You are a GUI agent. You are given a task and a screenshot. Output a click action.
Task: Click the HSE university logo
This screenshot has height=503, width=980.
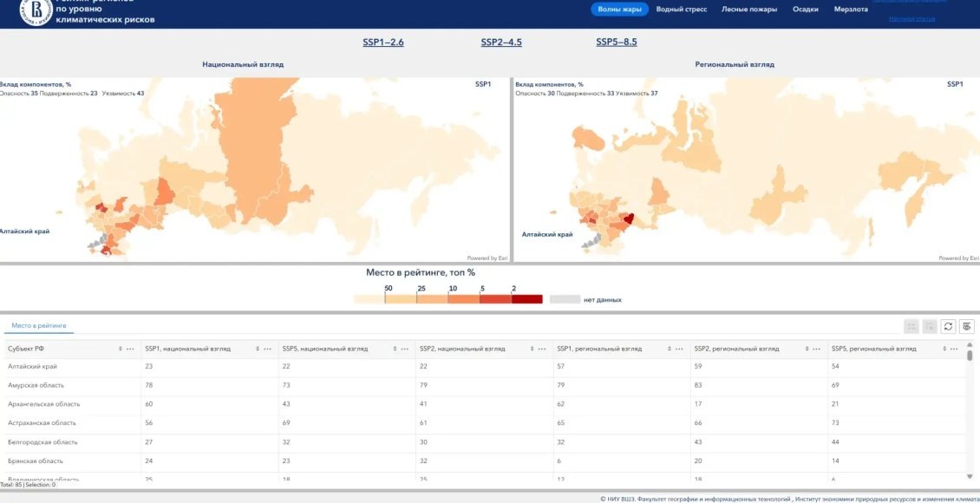click(36, 12)
